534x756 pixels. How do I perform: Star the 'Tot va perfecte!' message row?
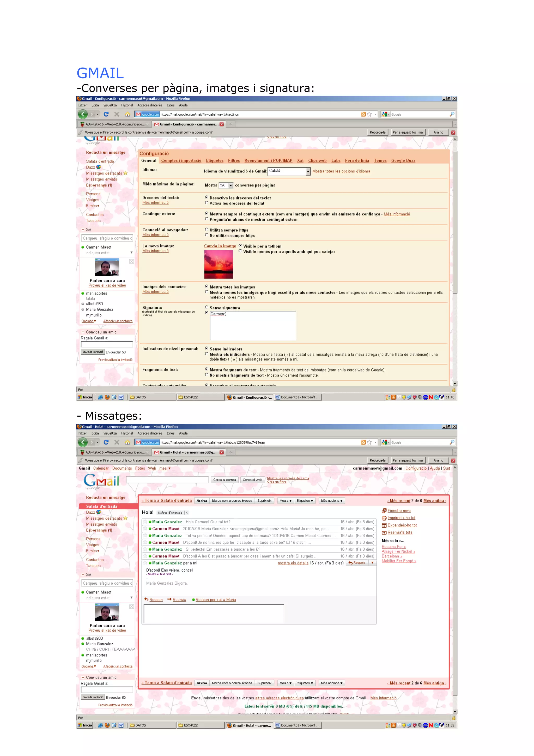pos(145,535)
